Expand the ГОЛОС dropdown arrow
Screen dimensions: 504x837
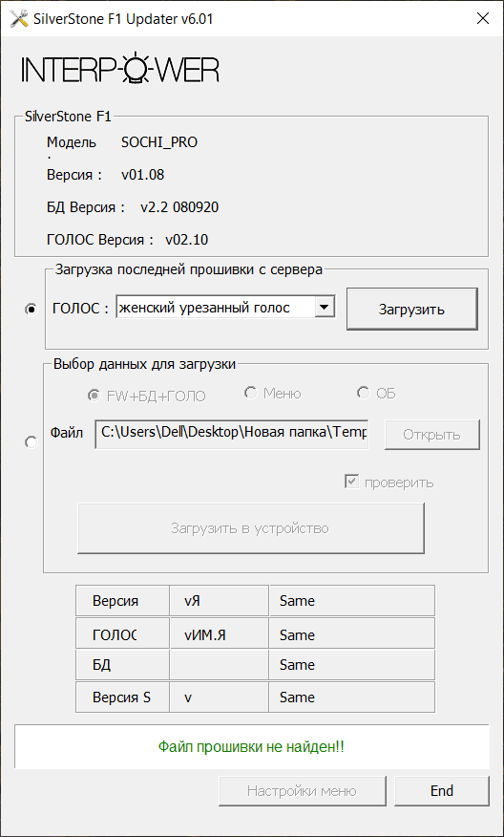coord(325,308)
